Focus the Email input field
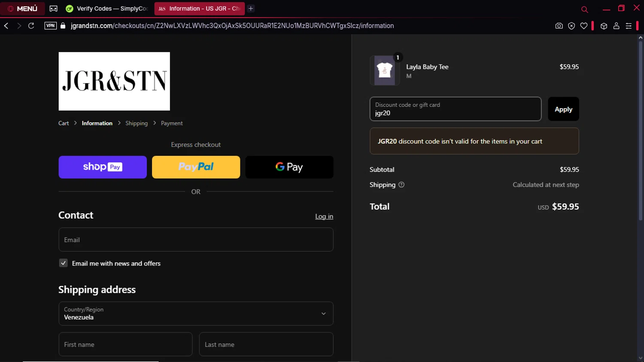644x362 pixels. tap(196, 240)
